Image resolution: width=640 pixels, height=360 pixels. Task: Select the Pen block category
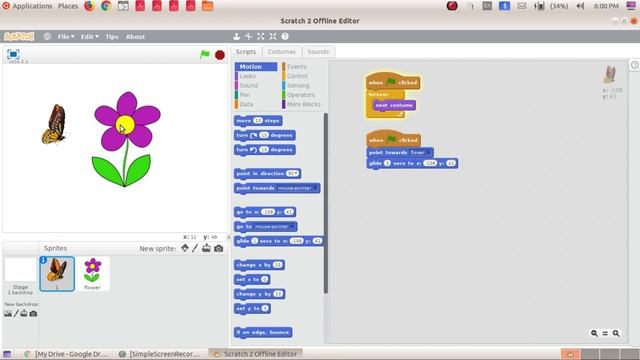[244, 95]
